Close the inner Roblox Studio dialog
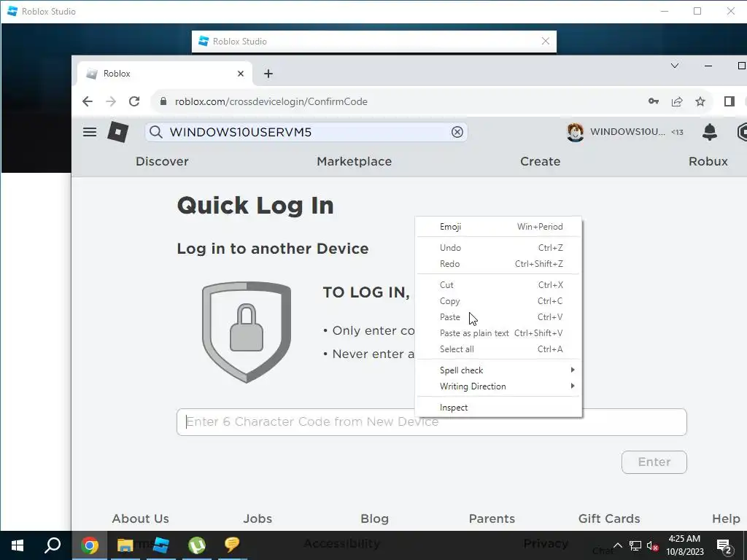The height and width of the screenshot is (560, 747). [x=546, y=42]
